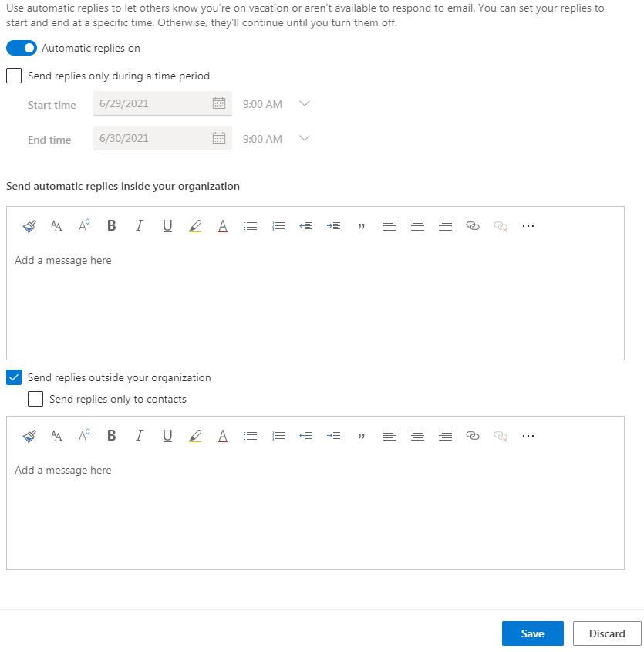Viewport: 644px width, 652px height.
Task: Click Quote icon in the inside-organization toolbar
Action: pyautogui.click(x=361, y=226)
